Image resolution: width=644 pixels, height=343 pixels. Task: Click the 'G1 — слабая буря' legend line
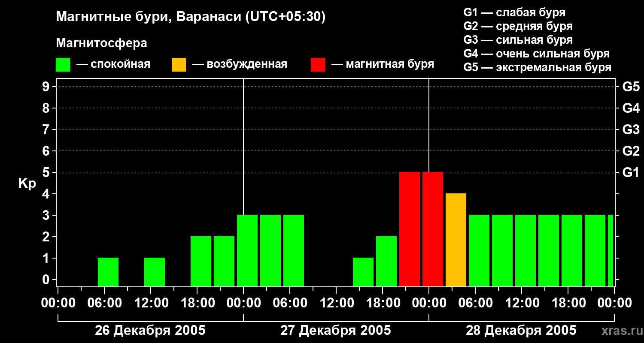(x=514, y=12)
